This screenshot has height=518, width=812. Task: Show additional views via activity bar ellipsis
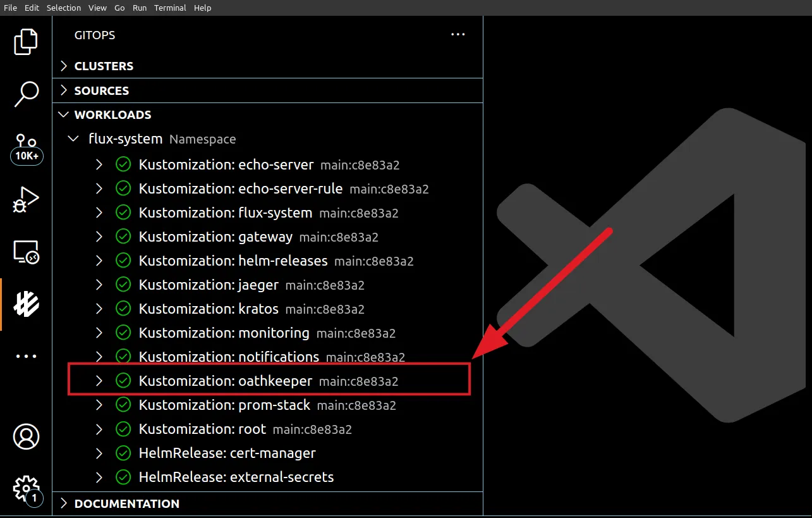(26, 357)
